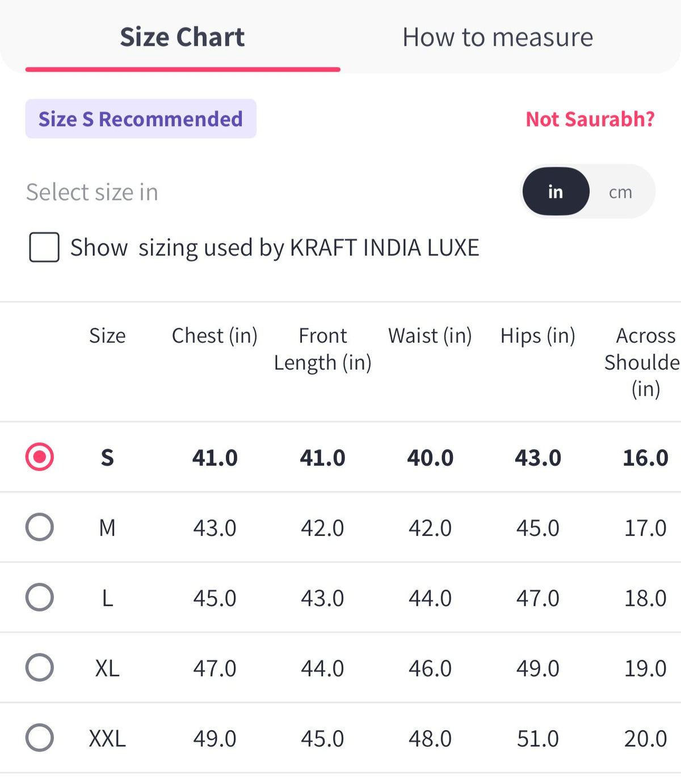Click the Across Shoulder column header

point(642,362)
